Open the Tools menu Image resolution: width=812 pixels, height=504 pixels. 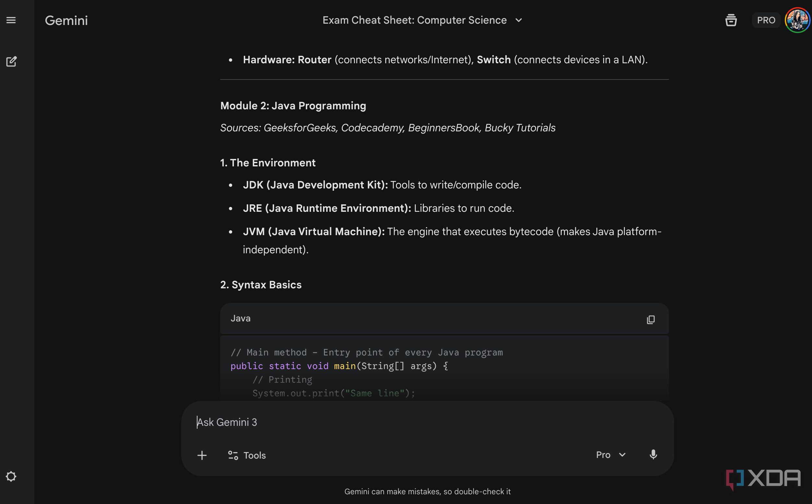(x=247, y=455)
